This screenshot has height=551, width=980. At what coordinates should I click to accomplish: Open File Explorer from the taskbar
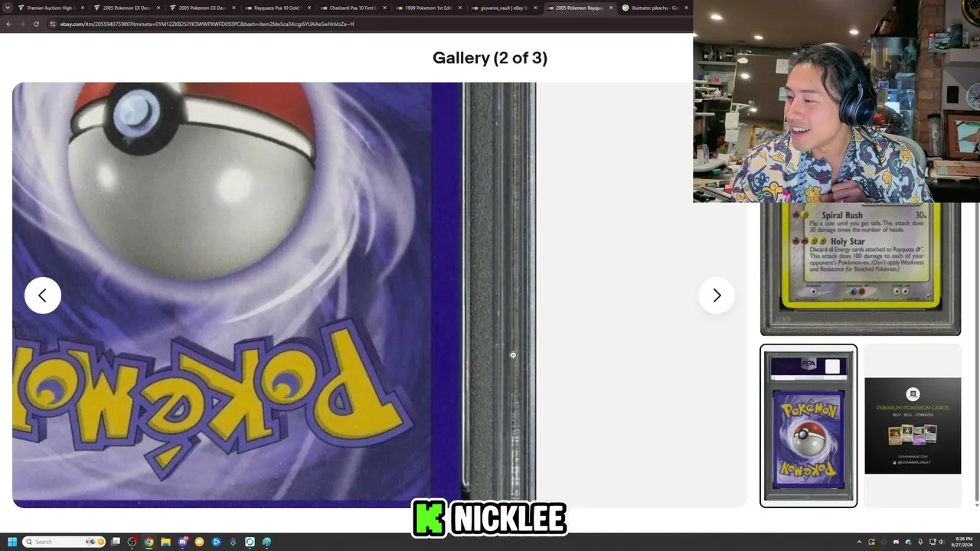point(165,542)
